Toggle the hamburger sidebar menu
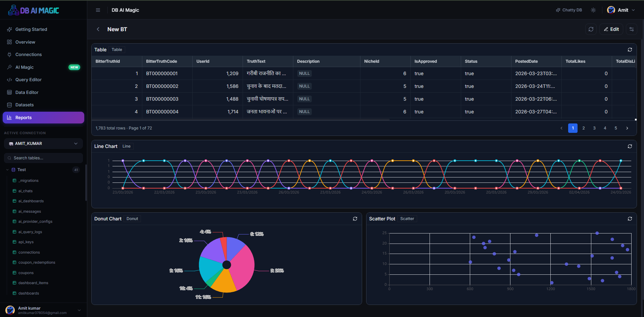This screenshot has height=317, width=644. 98,10
